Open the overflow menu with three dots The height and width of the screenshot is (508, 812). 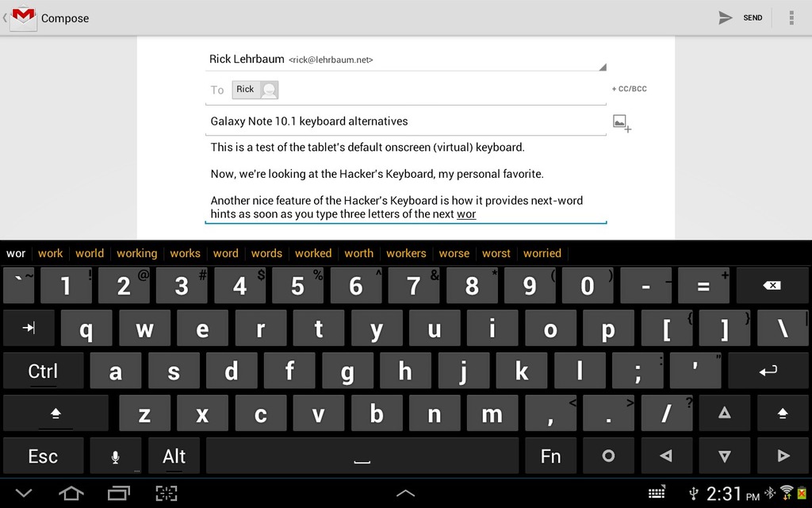[791, 17]
